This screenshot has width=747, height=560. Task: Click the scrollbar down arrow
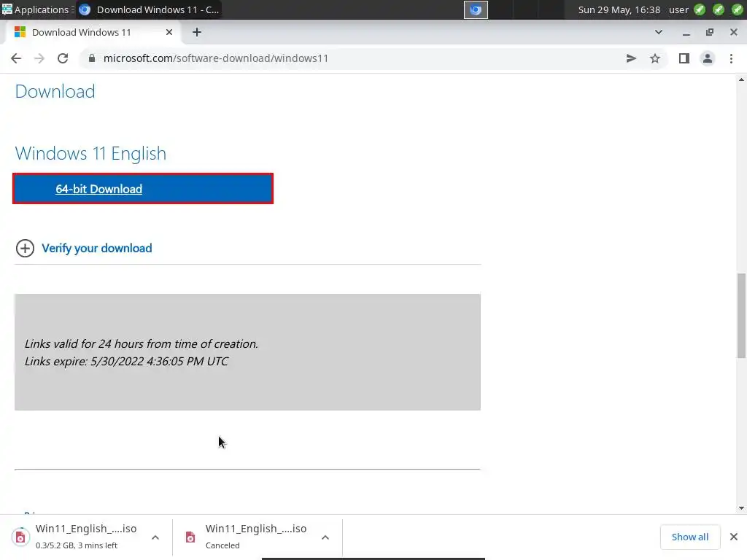(x=741, y=508)
